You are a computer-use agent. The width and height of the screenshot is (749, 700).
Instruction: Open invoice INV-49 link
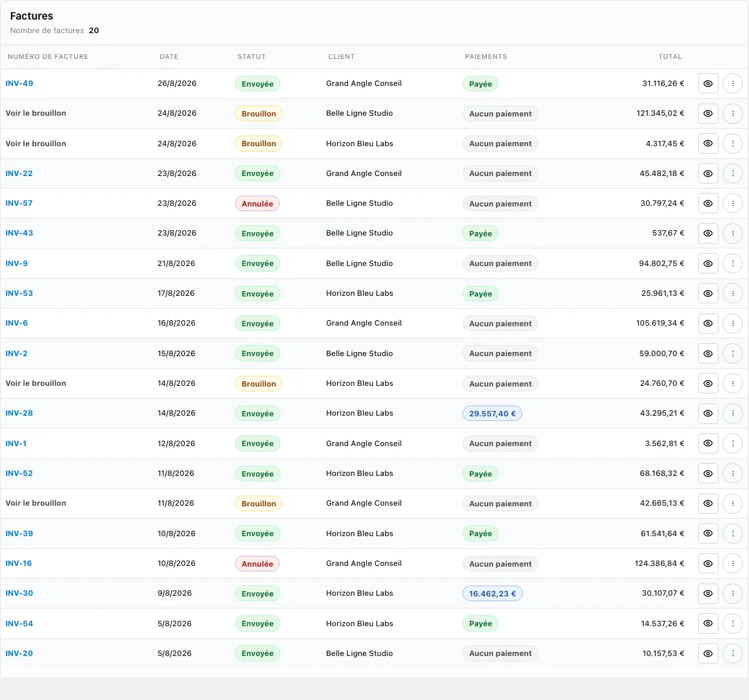19,83
